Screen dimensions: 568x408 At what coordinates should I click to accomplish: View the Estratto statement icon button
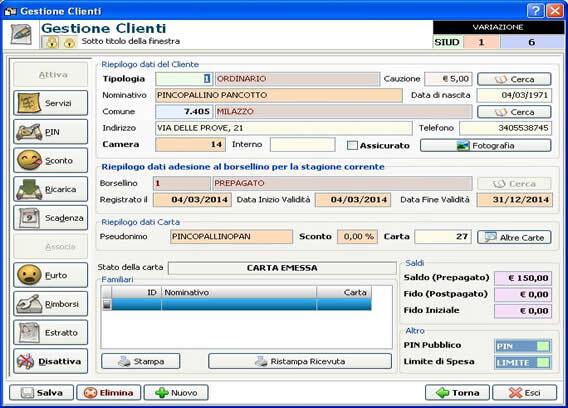(x=51, y=333)
